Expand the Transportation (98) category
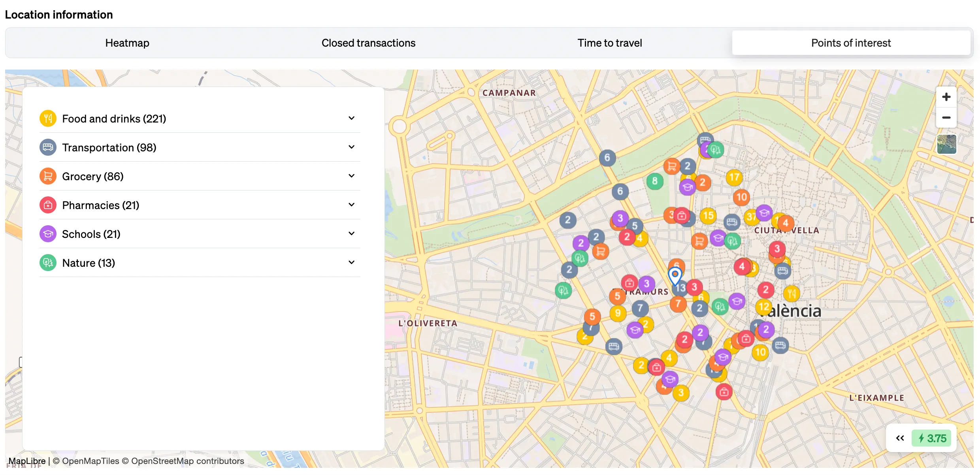This screenshot has width=980, height=475. [x=351, y=147]
